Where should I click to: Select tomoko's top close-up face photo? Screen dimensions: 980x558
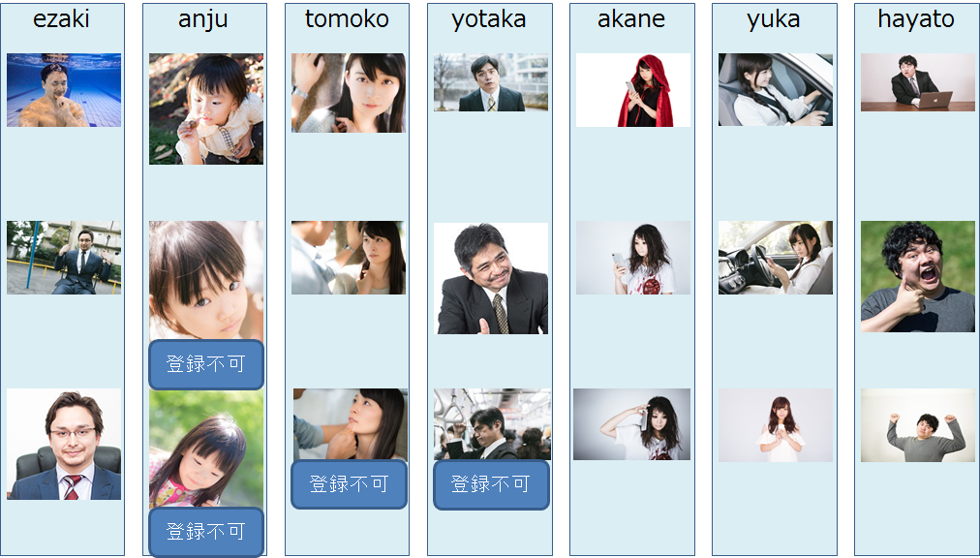click(349, 93)
